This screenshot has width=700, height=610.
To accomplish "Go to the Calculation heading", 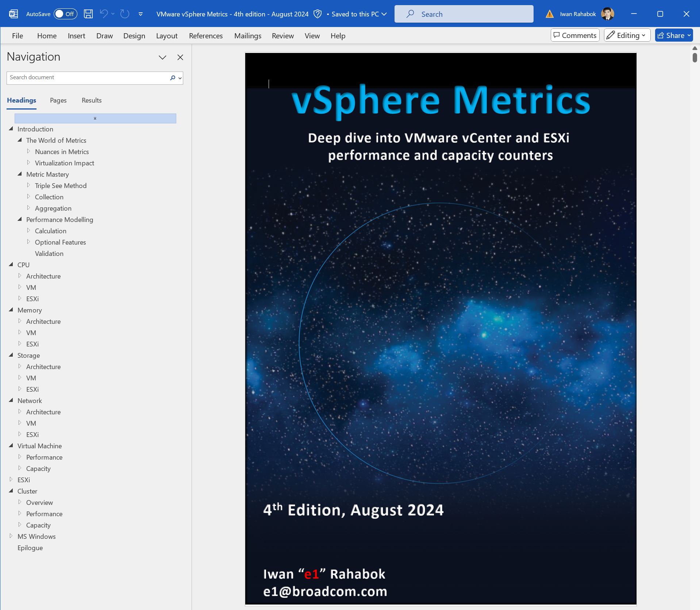I will click(51, 231).
